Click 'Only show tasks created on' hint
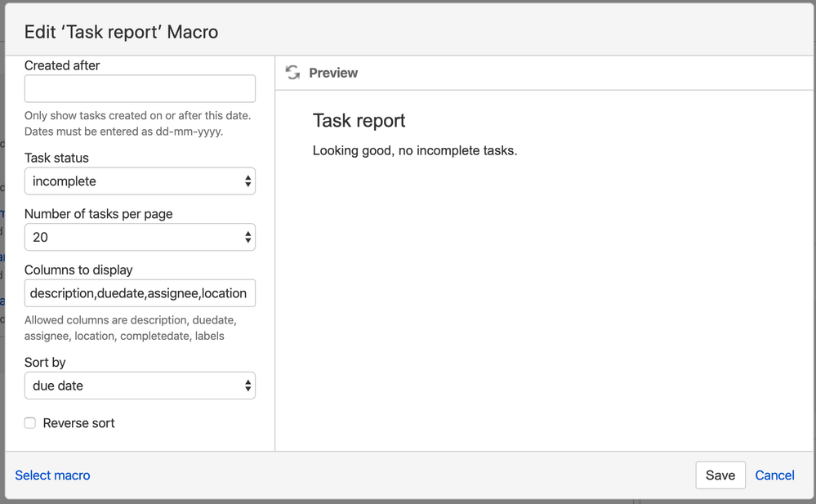 [138, 123]
